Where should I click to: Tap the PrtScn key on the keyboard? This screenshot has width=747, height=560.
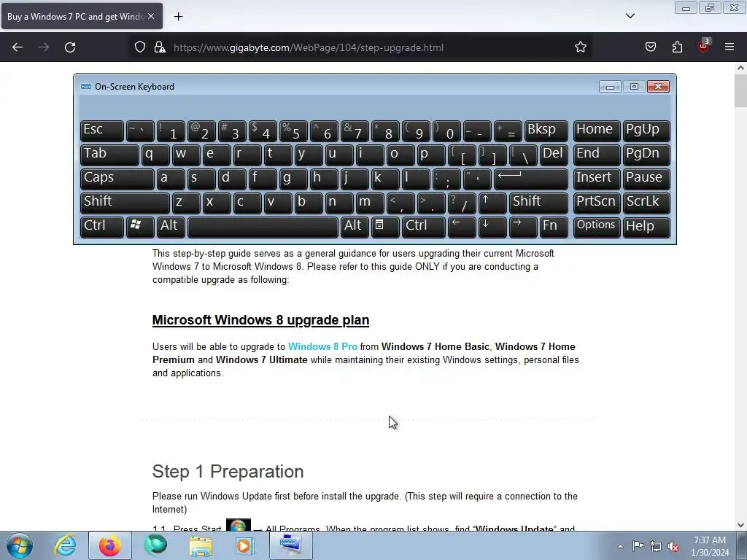tap(597, 203)
